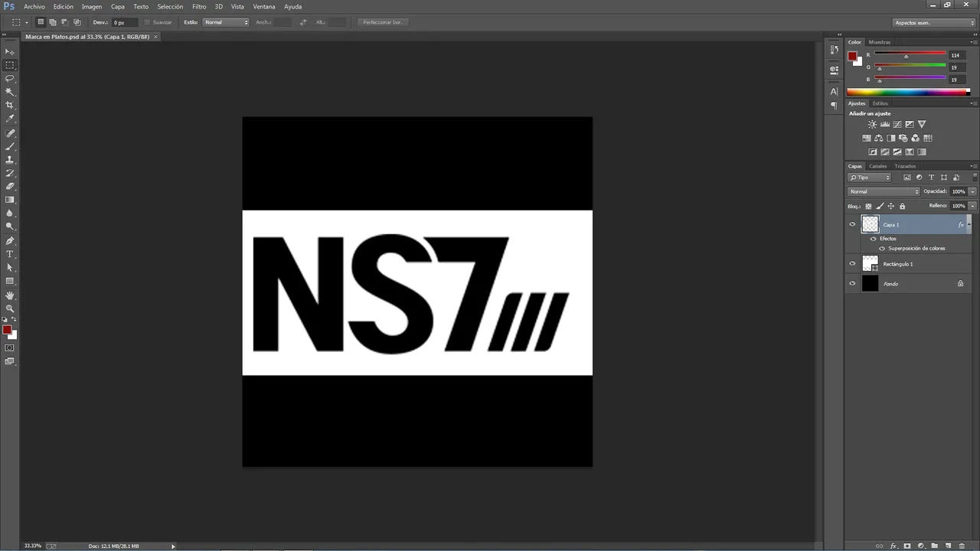Close Marca en Platos.psd document tab
The image size is (980, 551).
click(x=156, y=36)
